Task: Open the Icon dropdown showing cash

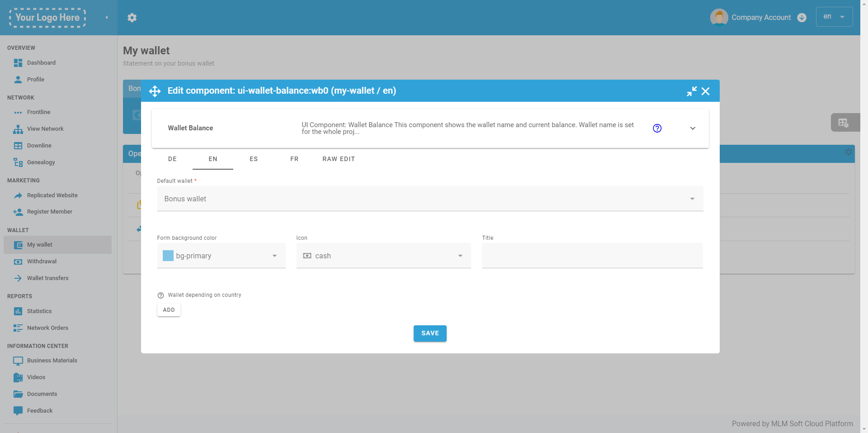Action: pos(383,256)
